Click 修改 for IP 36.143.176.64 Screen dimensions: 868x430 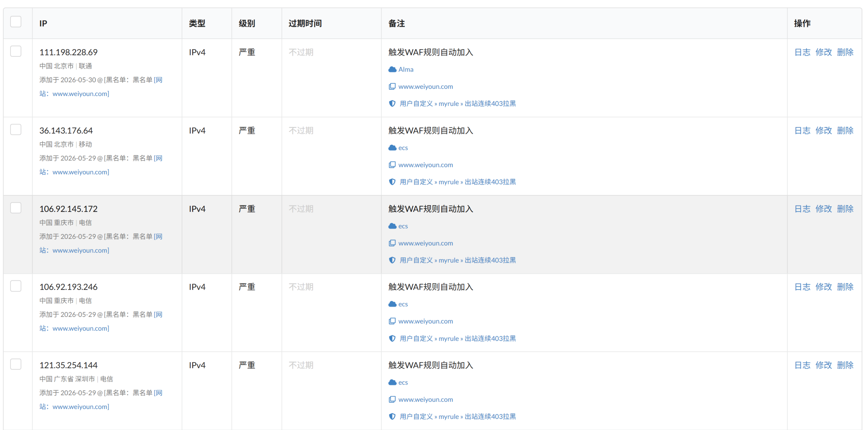(x=824, y=131)
